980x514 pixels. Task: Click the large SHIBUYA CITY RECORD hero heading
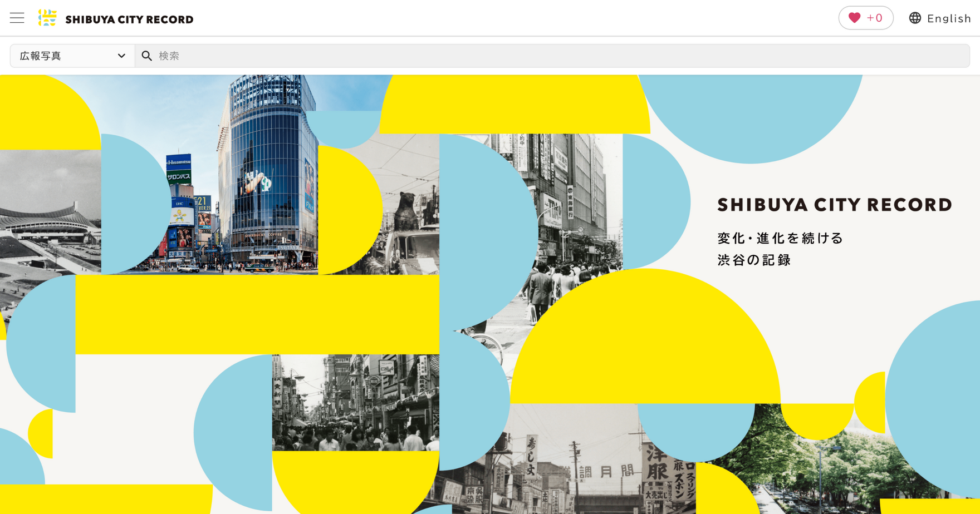point(835,205)
